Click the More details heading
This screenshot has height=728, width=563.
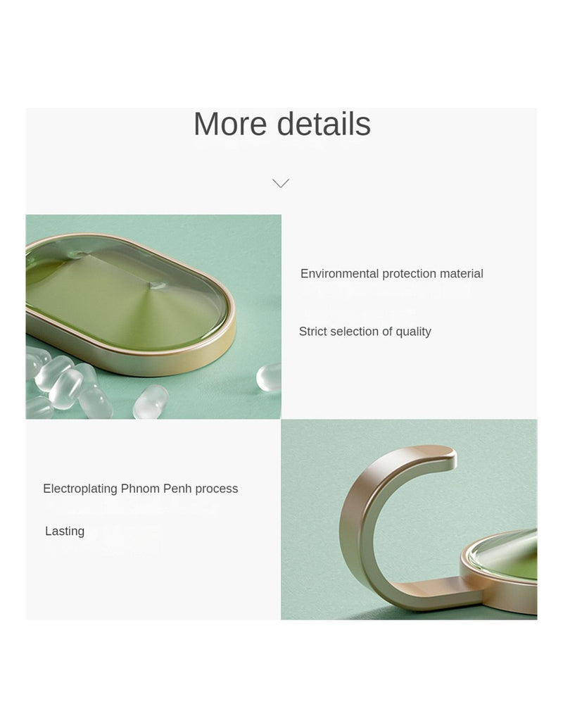tap(281, 124)
